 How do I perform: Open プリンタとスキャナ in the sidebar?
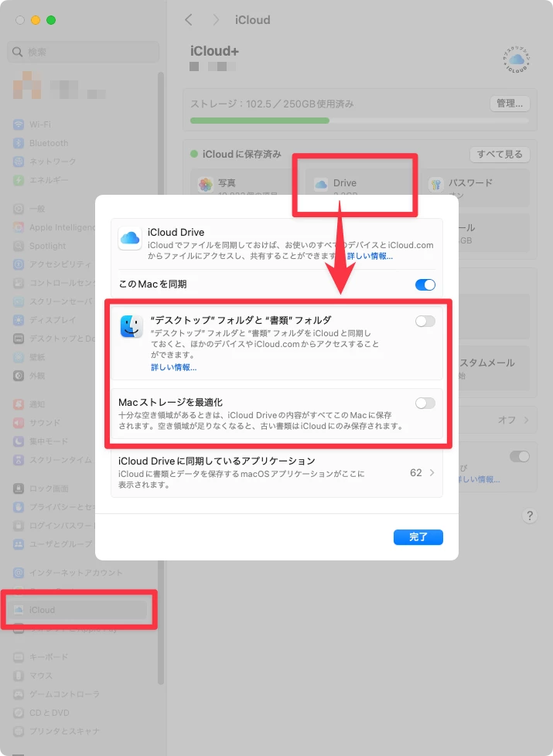pyautogui.click(x=56, y=731)
